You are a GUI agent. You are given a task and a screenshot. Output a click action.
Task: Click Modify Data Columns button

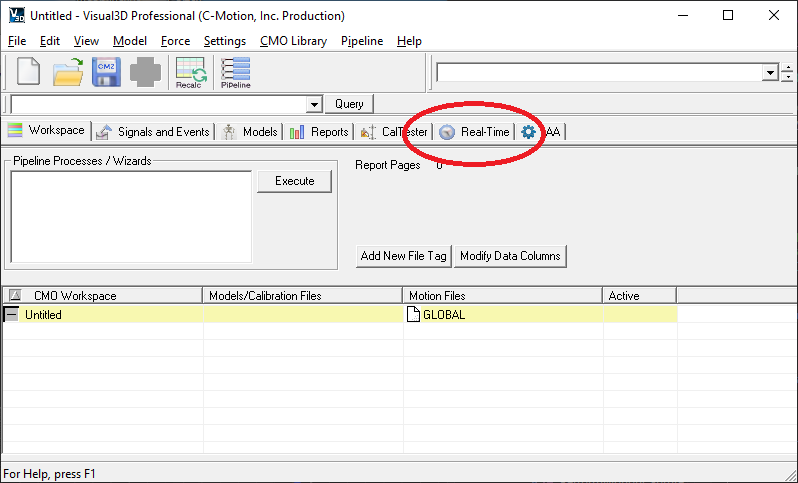(x=510, y=256)
